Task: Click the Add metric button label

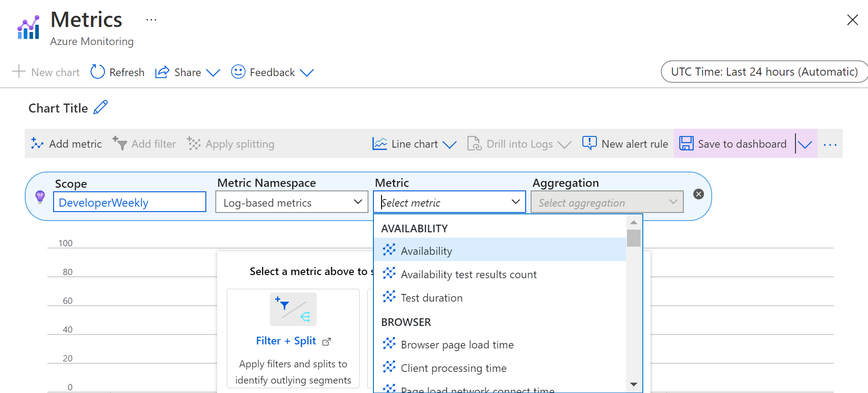Action: 76,144
